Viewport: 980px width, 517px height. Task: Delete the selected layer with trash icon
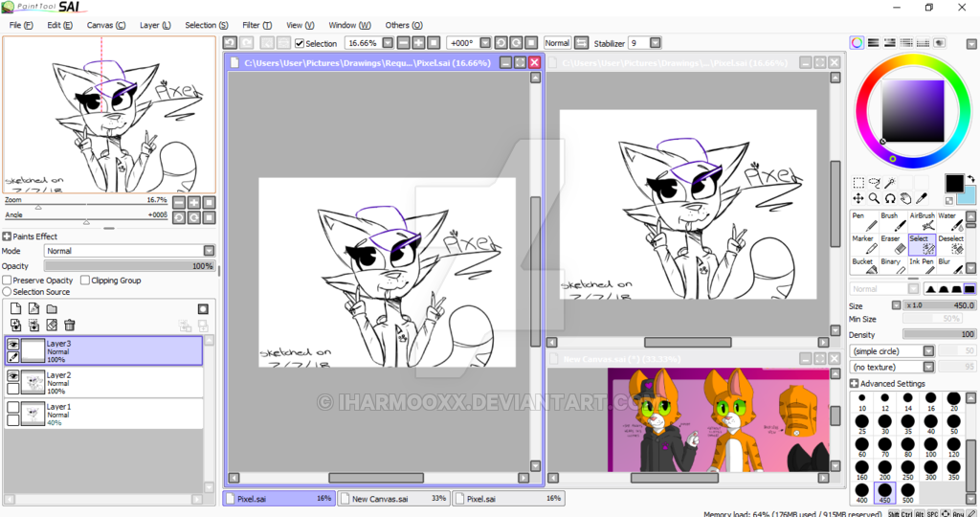click(x=69, y=326)
